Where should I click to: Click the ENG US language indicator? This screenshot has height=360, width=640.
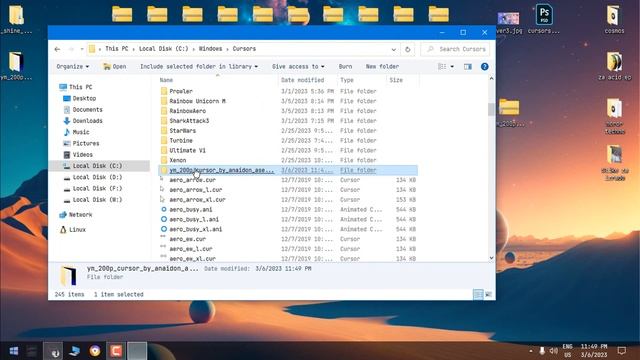coord(567,351)
